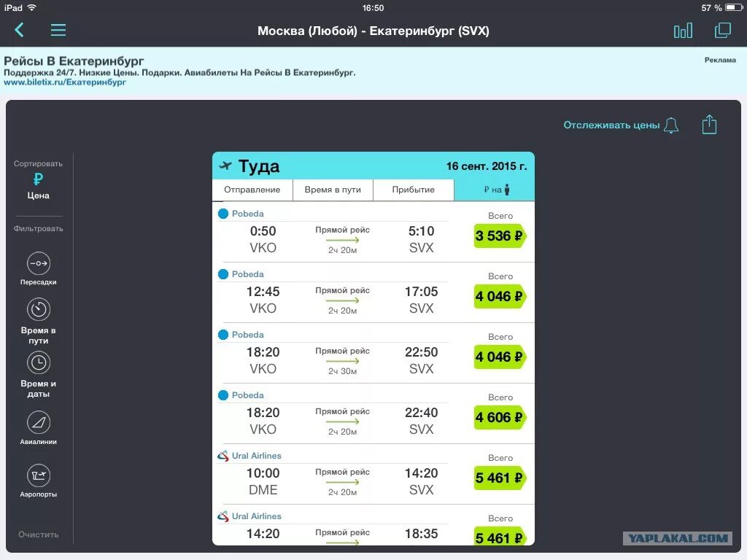Tap the back chevron arrow
Screen dimensions: 747x560
[x=19, y=30]
